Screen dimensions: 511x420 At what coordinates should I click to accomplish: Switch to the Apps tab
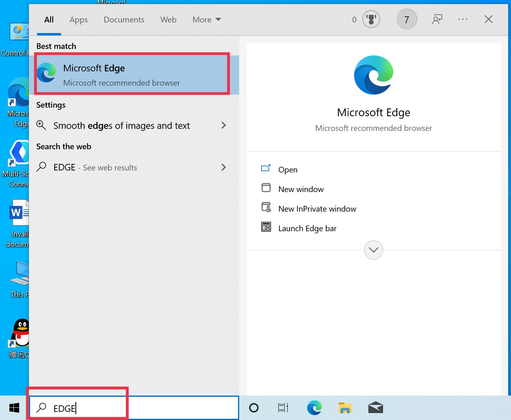[79, 20]
